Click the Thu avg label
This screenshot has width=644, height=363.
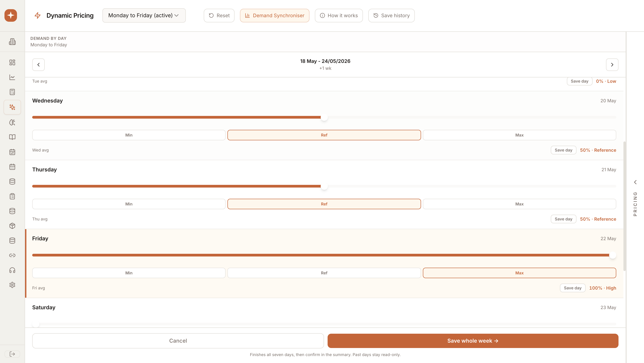click(x=40, y=219)
